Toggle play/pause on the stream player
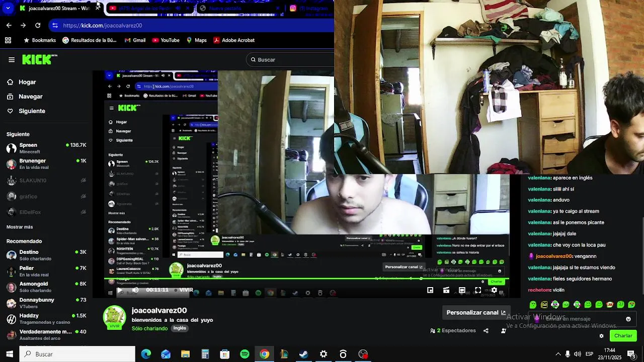Image resolution: width=644 pixels, height=362 pixels. click(119, 290)
